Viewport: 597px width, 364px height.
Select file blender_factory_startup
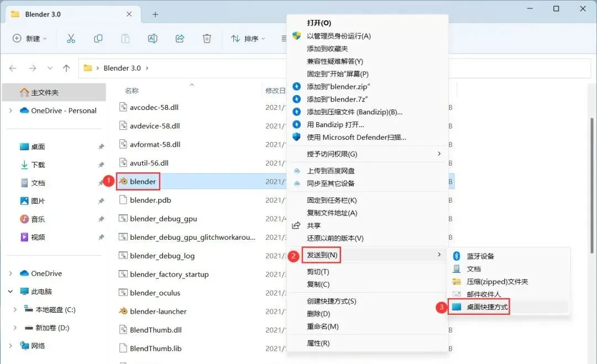(169, 274)
